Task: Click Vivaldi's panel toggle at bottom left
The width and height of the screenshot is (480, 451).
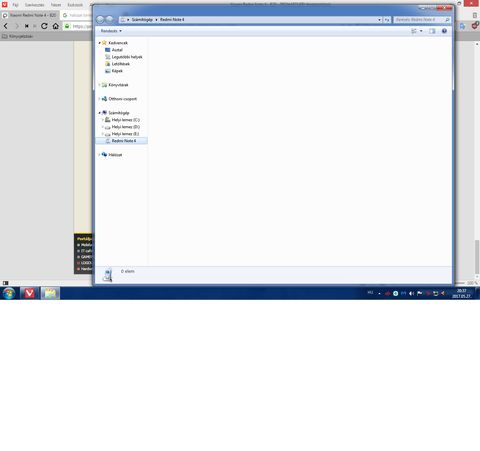Action: coord(5,283)
